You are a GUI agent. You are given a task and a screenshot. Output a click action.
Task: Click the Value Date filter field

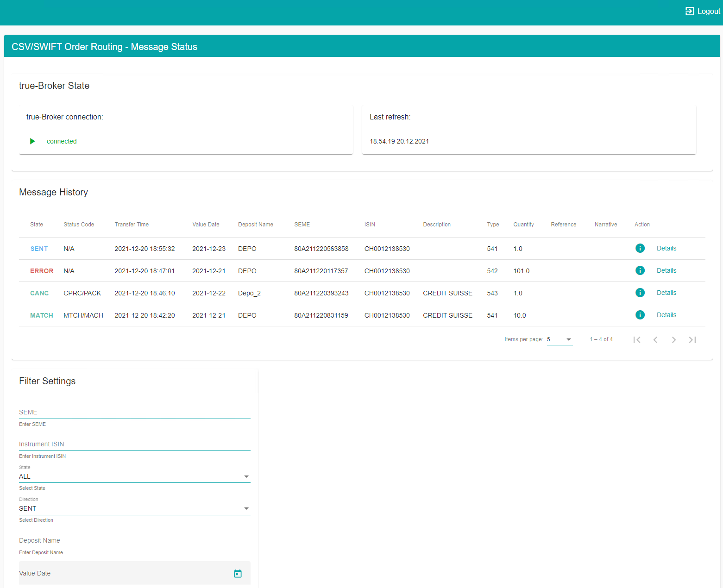click(134, 573)
